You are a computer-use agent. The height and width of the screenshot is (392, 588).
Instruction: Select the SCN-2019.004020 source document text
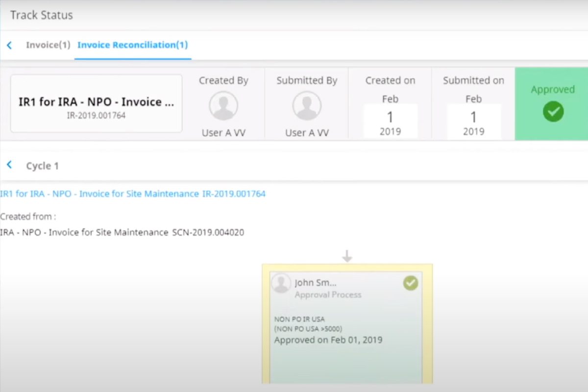(122, 232)
